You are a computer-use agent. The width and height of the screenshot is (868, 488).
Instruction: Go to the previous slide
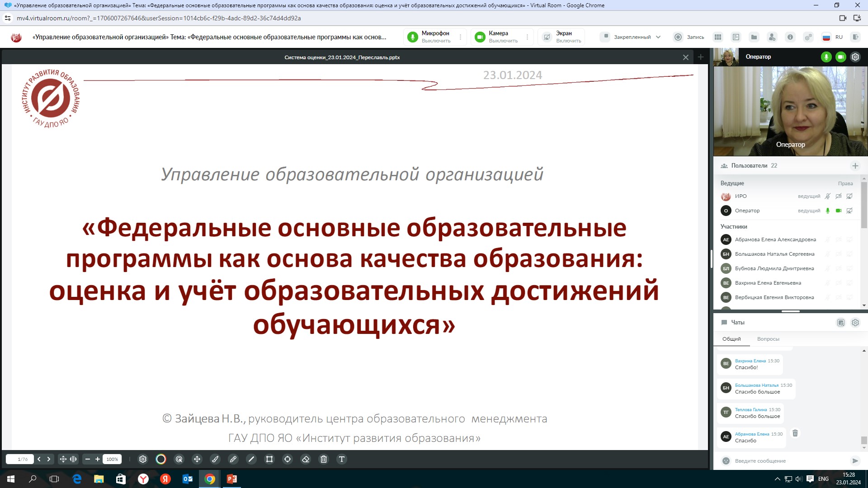39,459
